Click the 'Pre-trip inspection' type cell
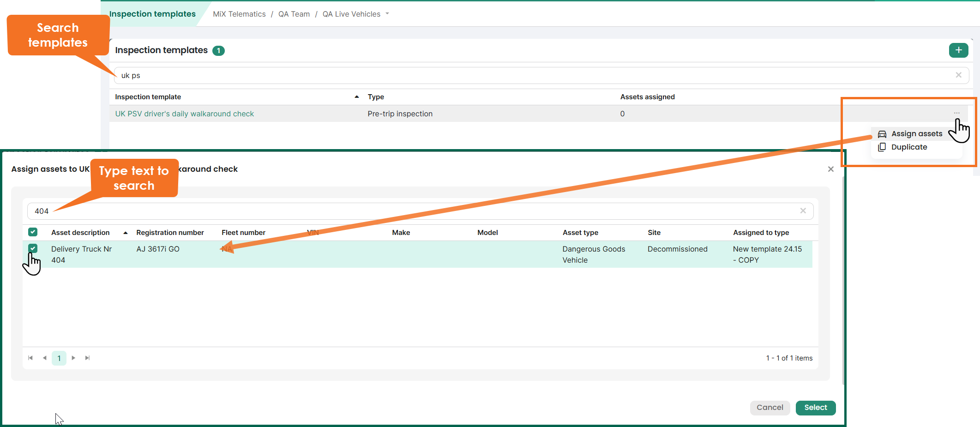This screenshot has width=980, height=427. [400, 114]
